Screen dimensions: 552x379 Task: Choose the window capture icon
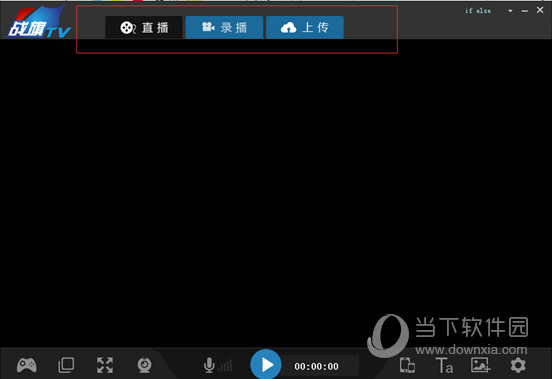pos(66,365)
